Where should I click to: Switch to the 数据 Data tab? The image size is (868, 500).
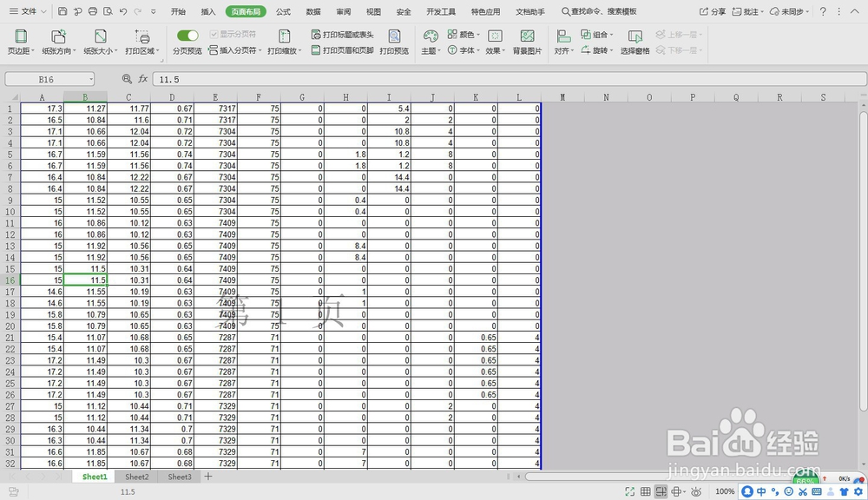point(313,11)
